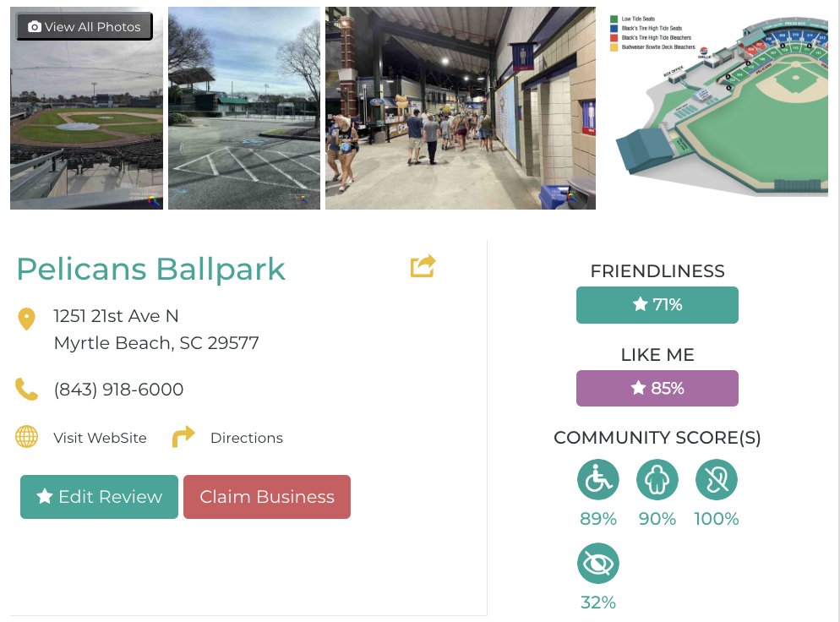Click the yellow location pin icon

(x=27, y=319)
